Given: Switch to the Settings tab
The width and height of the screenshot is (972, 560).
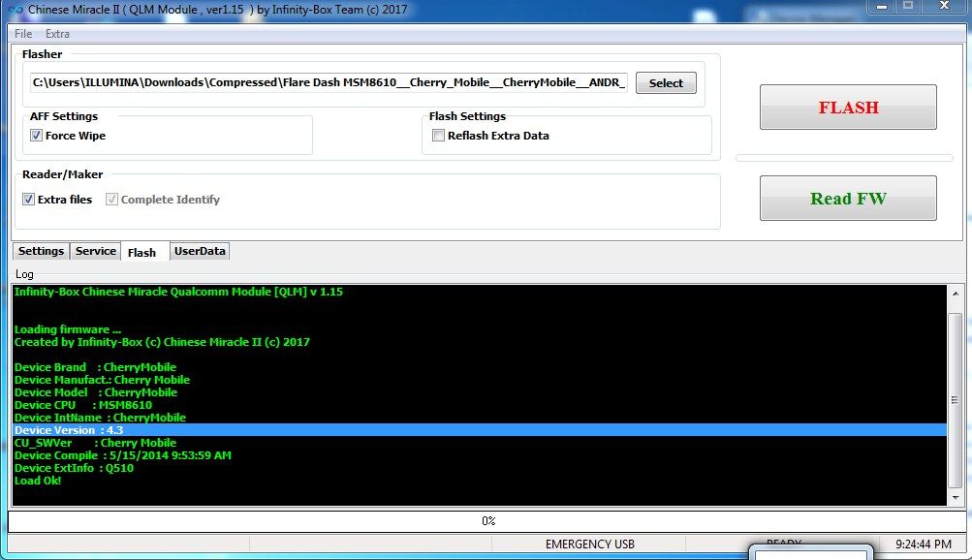Looking at the screenshot, I should pyautogui.click(x=41, y=251).
